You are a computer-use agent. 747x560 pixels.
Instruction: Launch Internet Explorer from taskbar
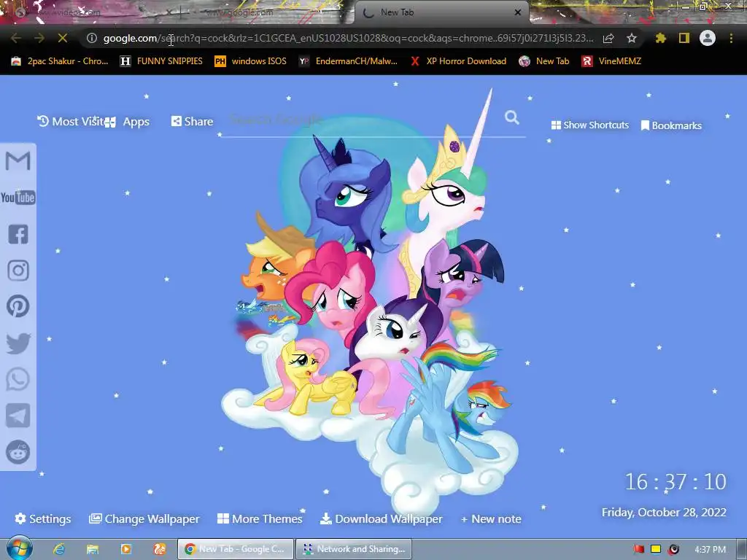59,549
